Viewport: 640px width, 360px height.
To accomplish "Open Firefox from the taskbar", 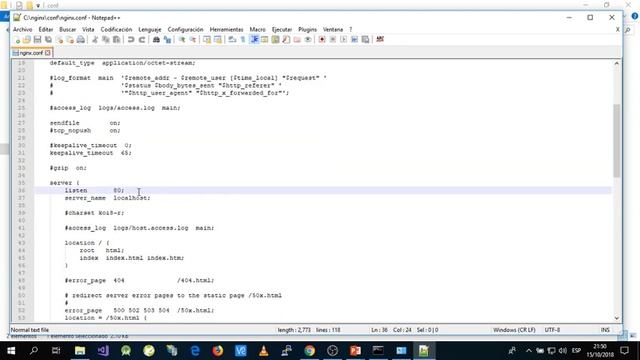I will click(218, 351).
